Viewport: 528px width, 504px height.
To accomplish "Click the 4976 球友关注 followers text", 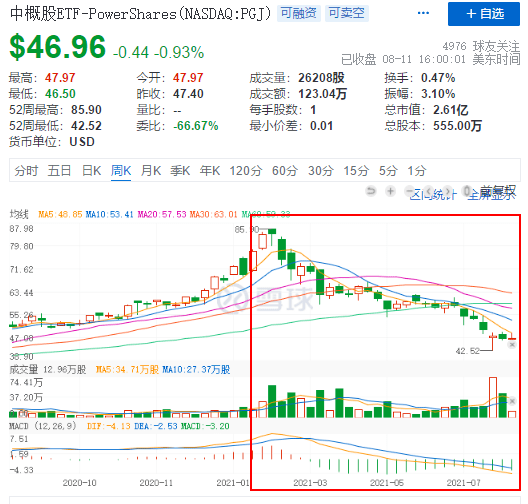I will [481, 46].
